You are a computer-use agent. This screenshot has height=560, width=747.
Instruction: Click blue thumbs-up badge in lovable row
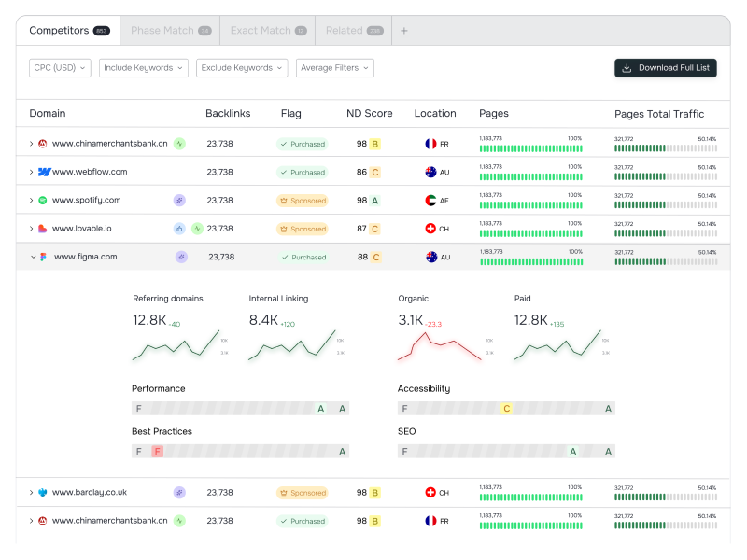pos(179,229)
